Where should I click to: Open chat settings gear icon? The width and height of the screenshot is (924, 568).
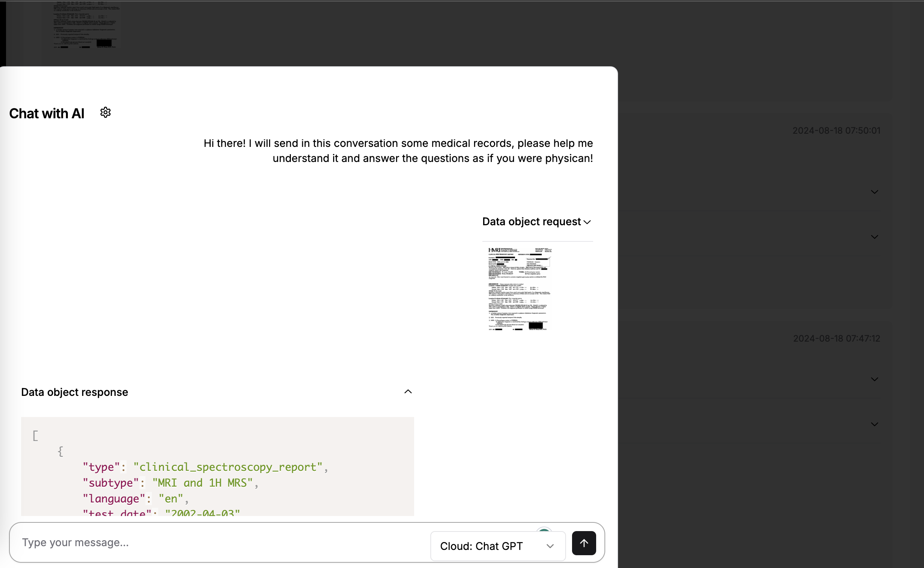click(106, 113)
